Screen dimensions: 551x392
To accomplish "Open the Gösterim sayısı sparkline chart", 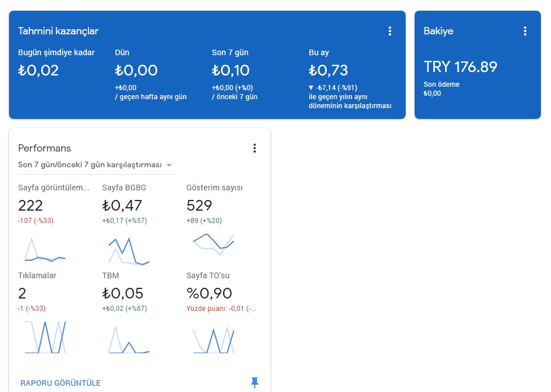I will pyautogui.click(x=214, y=244).
